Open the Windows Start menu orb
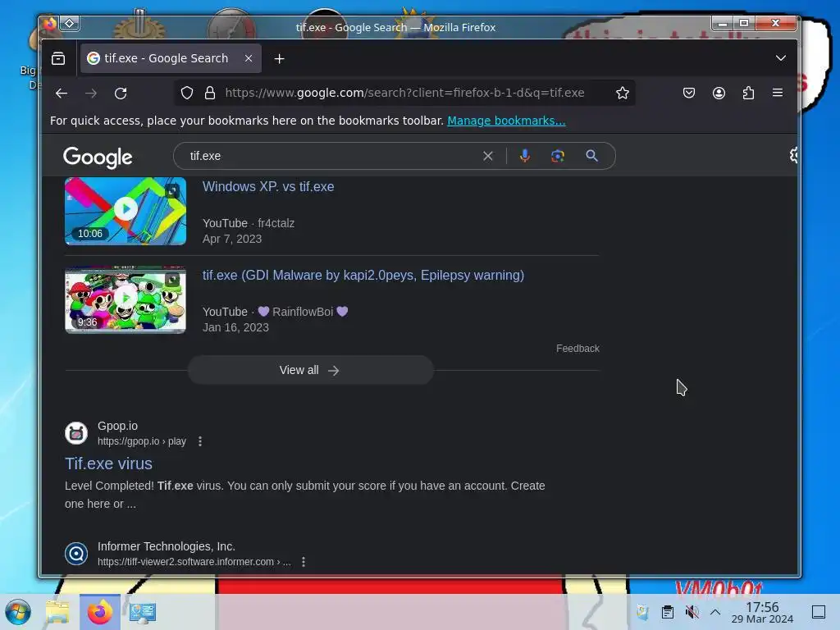Viewport: 840px width, 630px height. click(18, 612)
